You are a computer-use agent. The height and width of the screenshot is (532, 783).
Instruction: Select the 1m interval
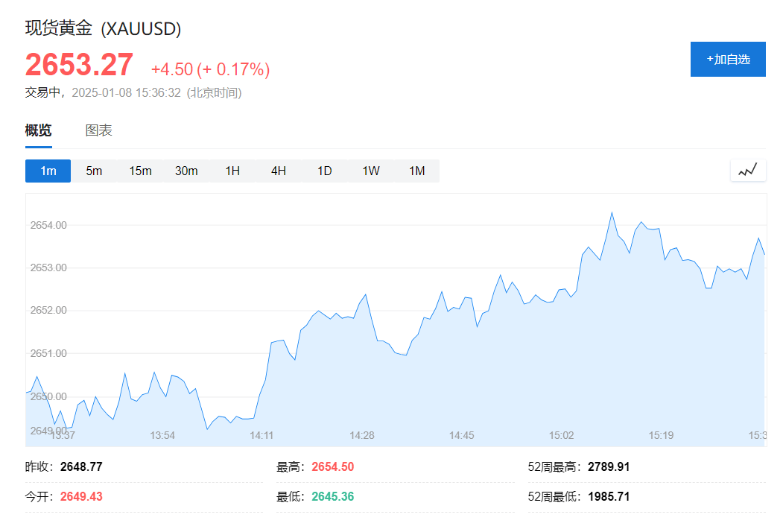pyautogui.click(x=48, y=171)
